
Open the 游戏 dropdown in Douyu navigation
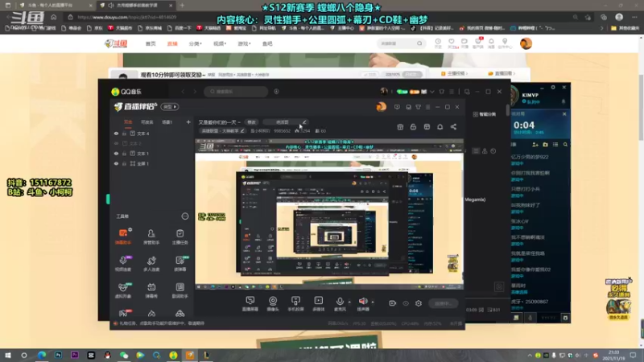244,43
